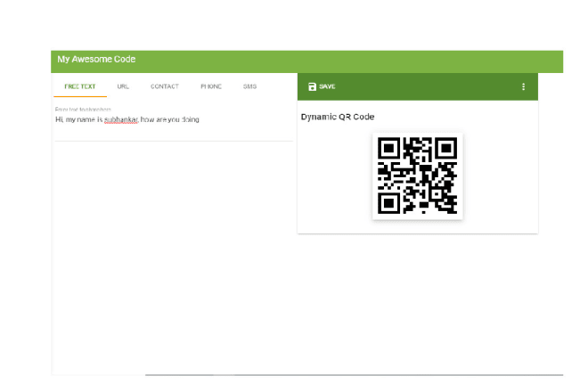Click the misspelled word subhankar
Viewport: 588px width, 392px height.
click(121, 119)
